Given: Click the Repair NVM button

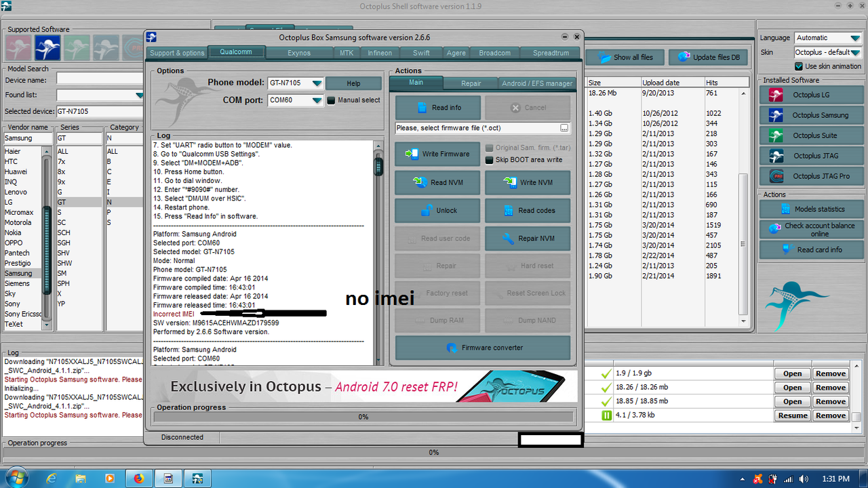Looking at the screenshot, I should (x=528, y=239).
